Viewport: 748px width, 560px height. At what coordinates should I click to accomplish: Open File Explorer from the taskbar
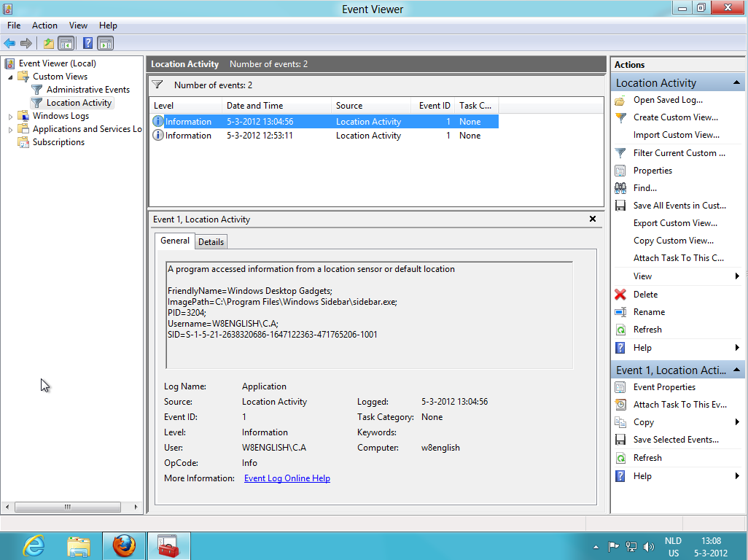point(79,546)
